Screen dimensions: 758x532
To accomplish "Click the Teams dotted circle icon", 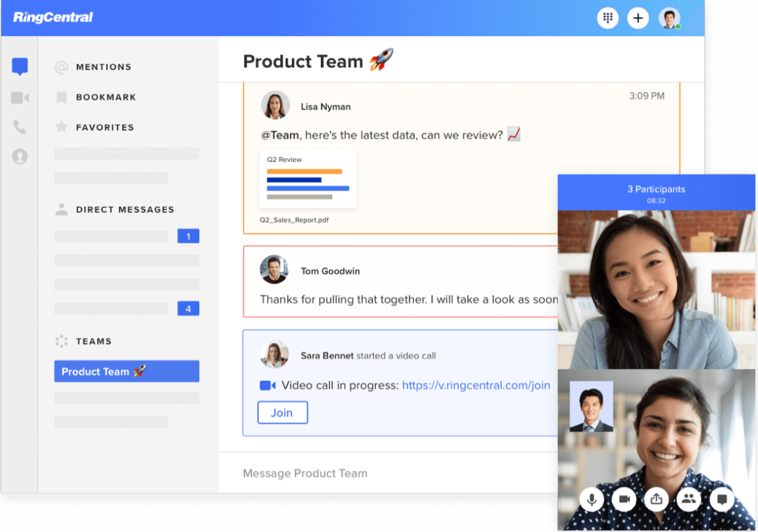I will (x=61, y=341).
